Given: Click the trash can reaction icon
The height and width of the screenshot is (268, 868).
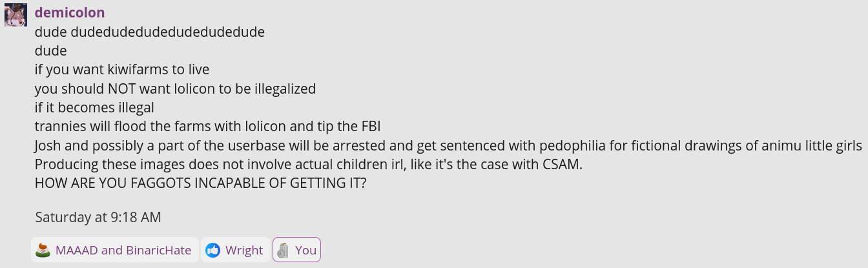Looking at the screenshot, I should (282, 250).
